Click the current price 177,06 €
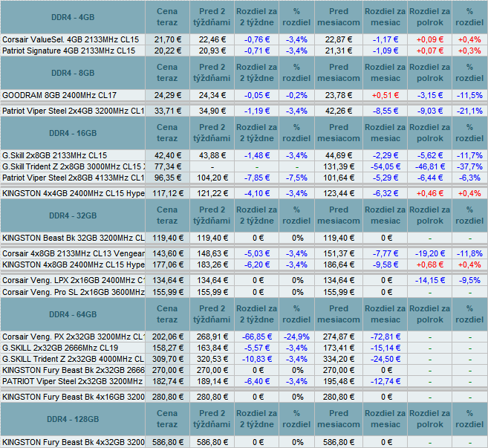This screenshot has height=448, width=488. tap(168, 264)
